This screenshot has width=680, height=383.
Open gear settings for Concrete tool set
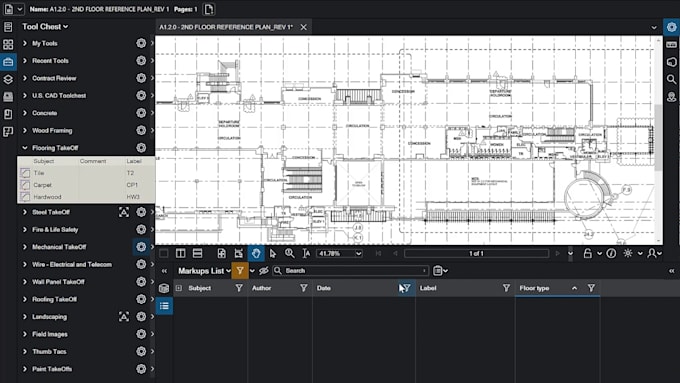[x=141, y=113]
